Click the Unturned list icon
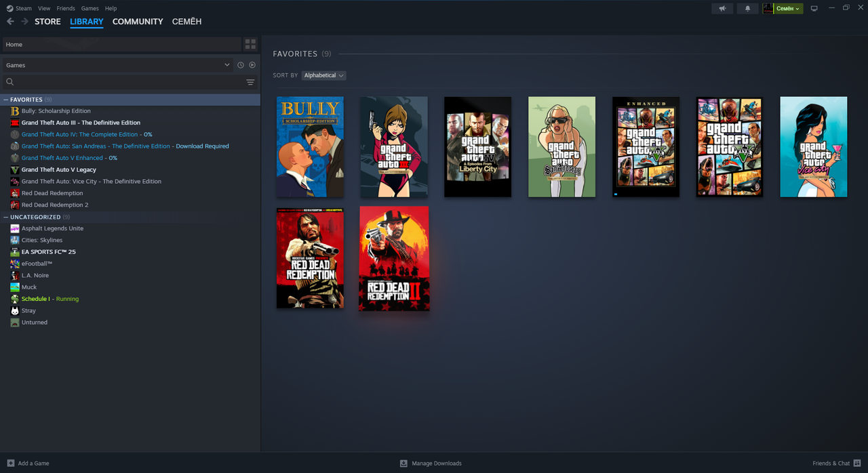This screenshot has height=473, width=868. [x=15, y=323]
